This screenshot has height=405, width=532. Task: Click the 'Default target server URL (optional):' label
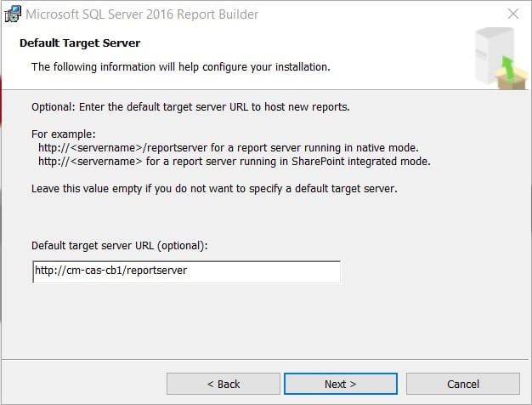pyautogui.click(x=120, y=246)
